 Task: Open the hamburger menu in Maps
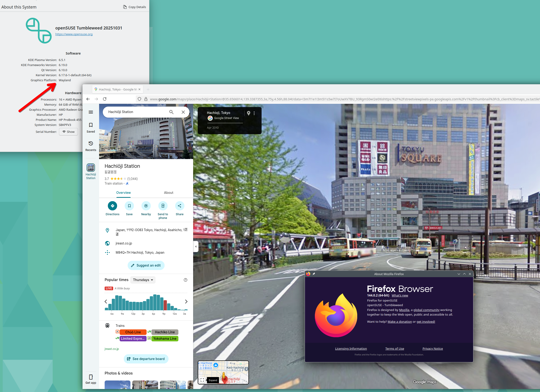pyautogui.click(x=91, y=112)
